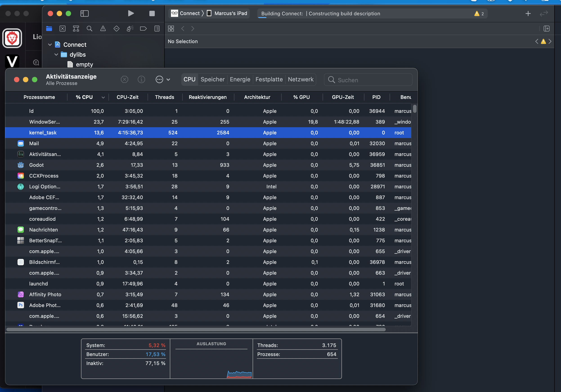Stop the build with the stop button

(x=152, y=13)
